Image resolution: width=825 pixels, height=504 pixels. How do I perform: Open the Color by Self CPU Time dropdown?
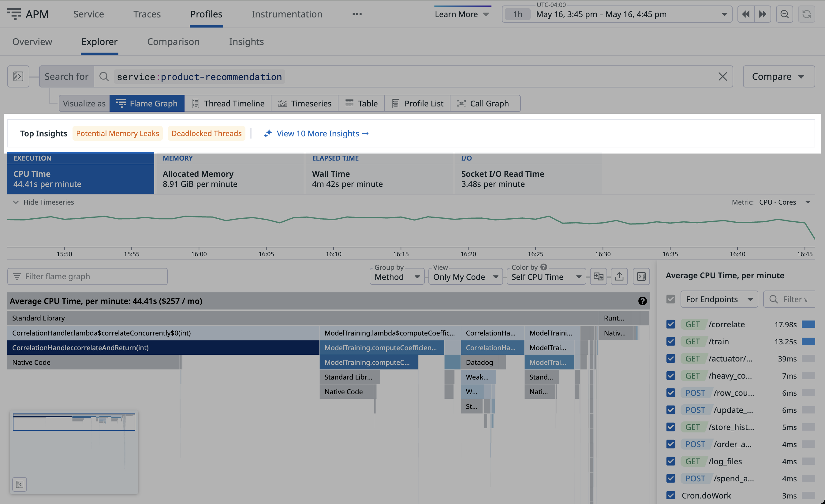(546, 276)
